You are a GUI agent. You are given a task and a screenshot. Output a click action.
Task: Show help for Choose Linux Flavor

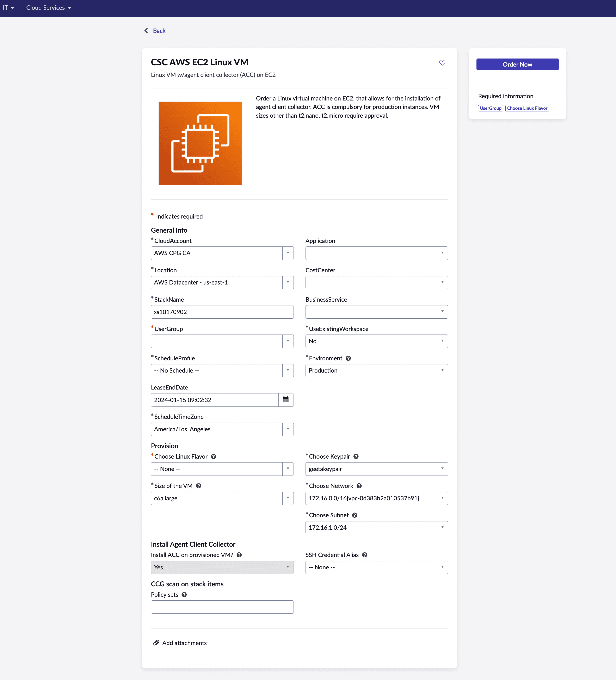pos(213,456)
